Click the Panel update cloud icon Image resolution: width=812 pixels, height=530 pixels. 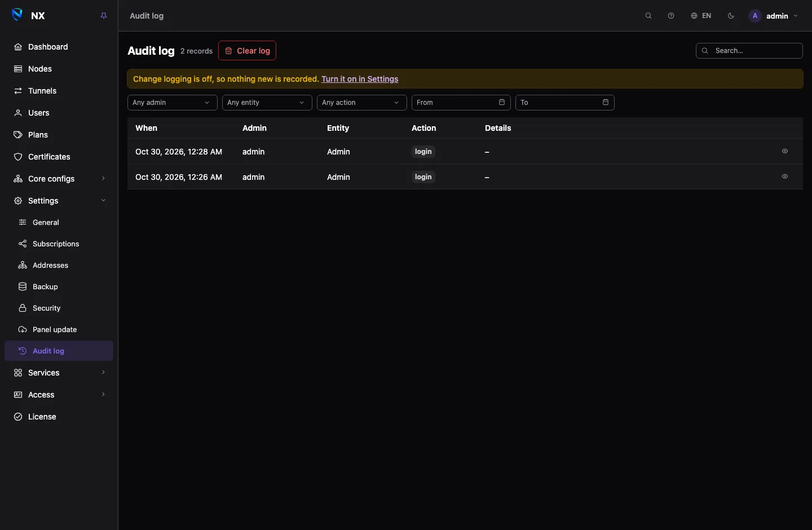coord(23,329)
